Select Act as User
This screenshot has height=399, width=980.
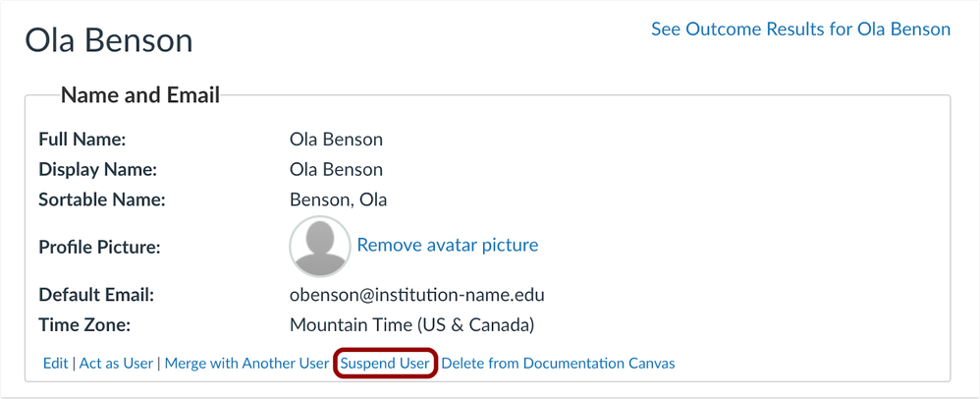pyautogui.click(x=116, y=364)
